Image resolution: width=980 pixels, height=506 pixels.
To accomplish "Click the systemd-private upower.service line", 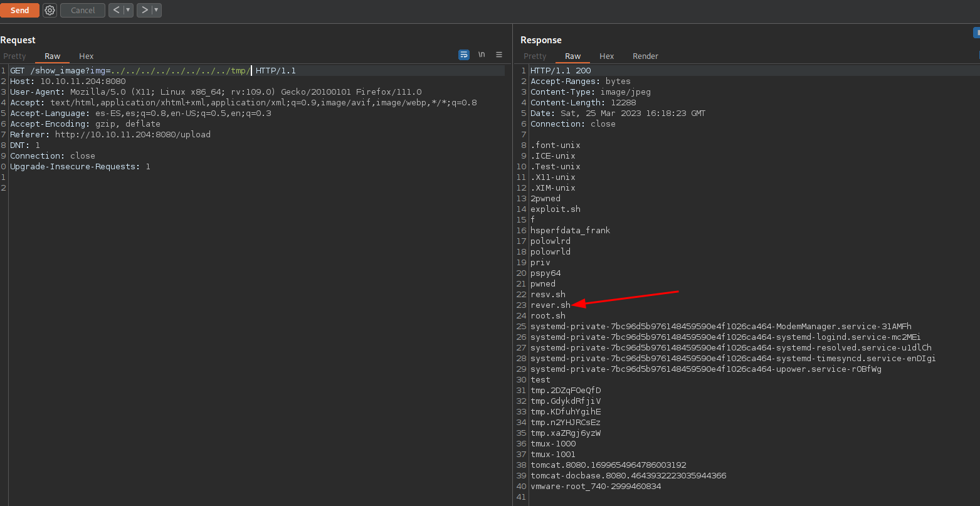I will [x=706, y=369].
